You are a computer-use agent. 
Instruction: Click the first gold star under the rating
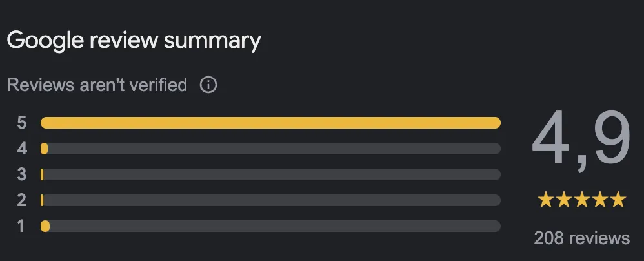point(545,200)
